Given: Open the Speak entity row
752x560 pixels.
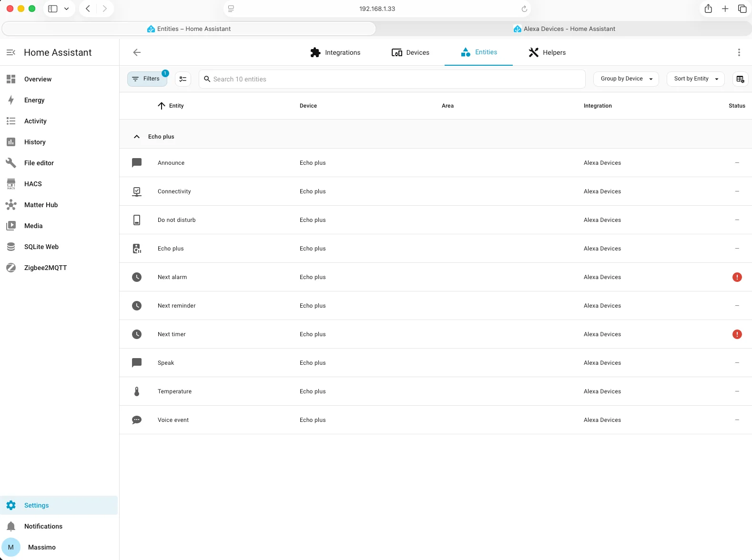Looking at the screenshot, I should 436,363.
